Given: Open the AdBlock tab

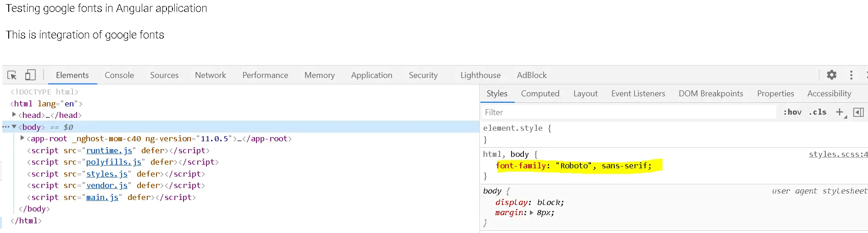Looking at the screenshot, I should (x=532, y=75).
